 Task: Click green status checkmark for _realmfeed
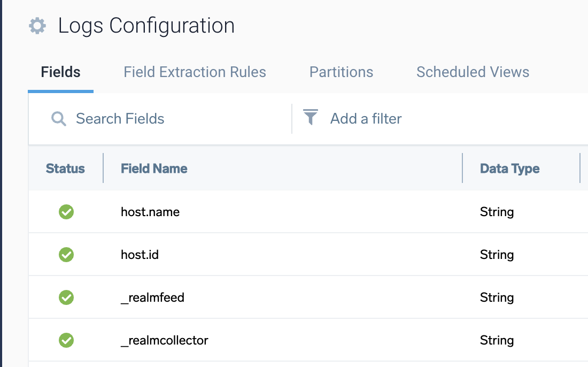coord(66,297)
